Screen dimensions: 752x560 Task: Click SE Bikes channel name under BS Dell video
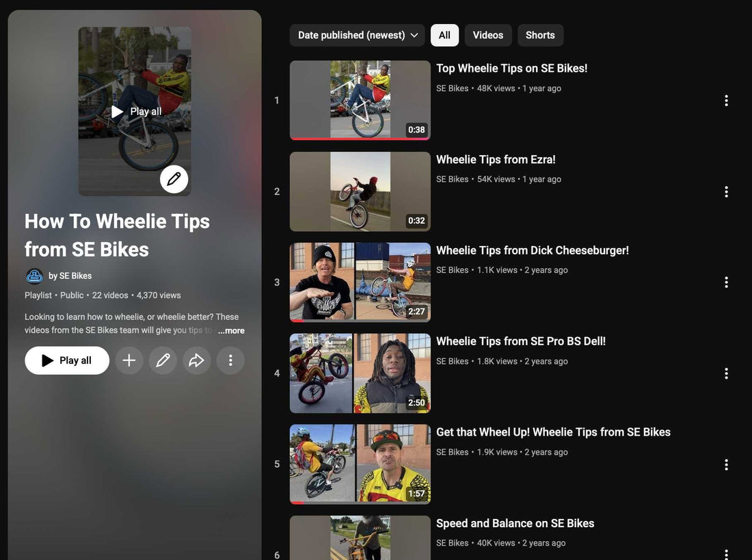453,361
